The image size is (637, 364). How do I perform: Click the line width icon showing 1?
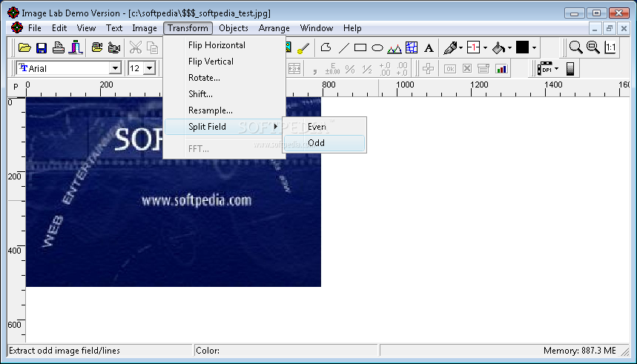[x=473, y=47]
